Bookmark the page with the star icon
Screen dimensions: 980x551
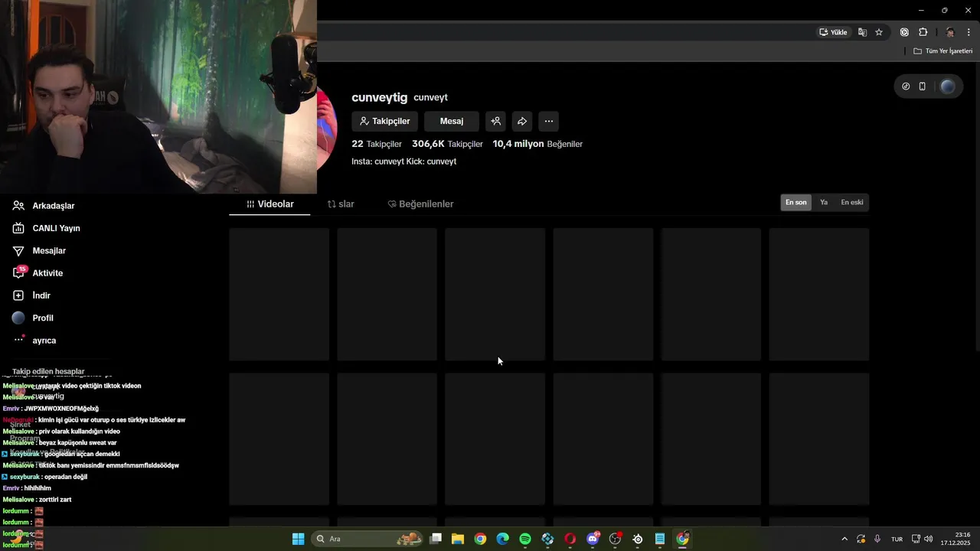(x=879, y=32)
